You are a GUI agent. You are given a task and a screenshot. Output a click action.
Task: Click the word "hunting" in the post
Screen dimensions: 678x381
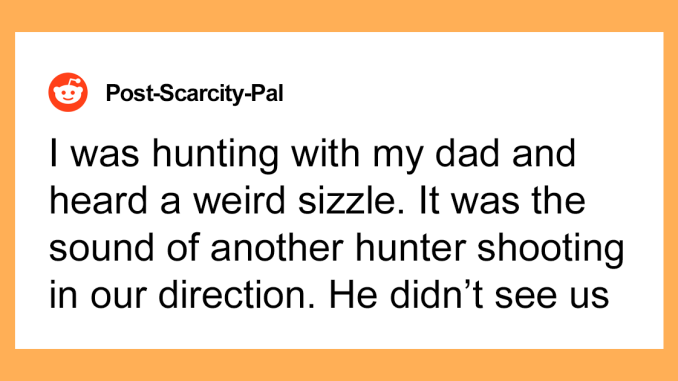coord(215,155)
